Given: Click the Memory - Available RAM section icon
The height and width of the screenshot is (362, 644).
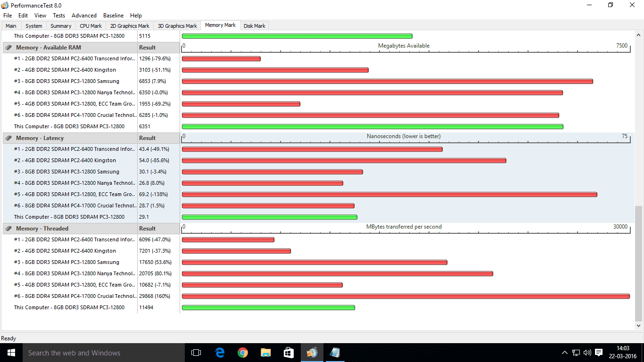Looking at the screenshot, I should click(x=8, y=48).
